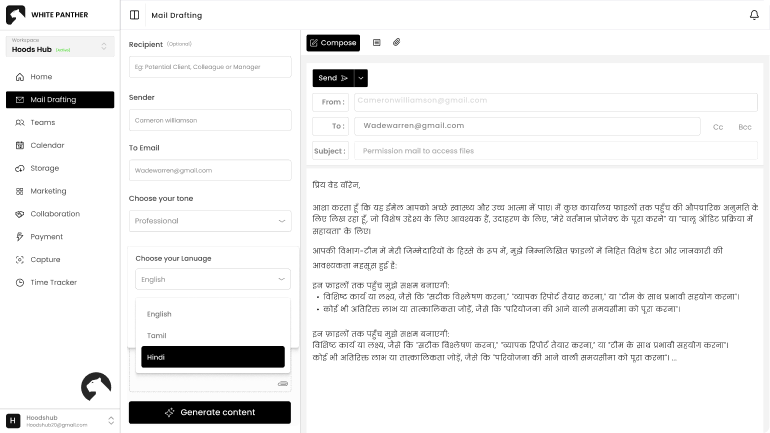Viewport: 770px width, 433px height.
Task: Click the attach link icon above Generate
Action: coord(282,383)
